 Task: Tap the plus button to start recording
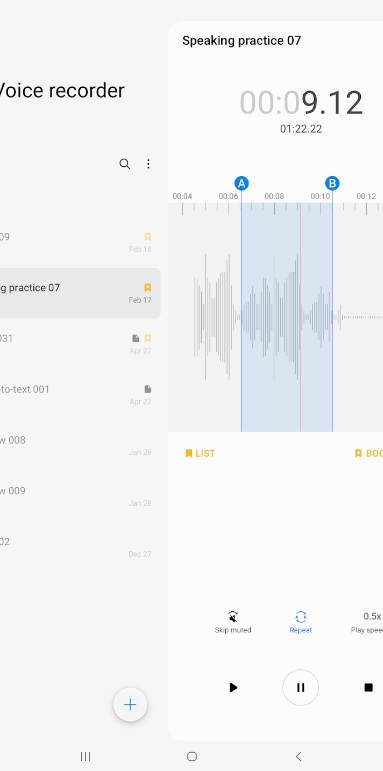tap(130, 705)
